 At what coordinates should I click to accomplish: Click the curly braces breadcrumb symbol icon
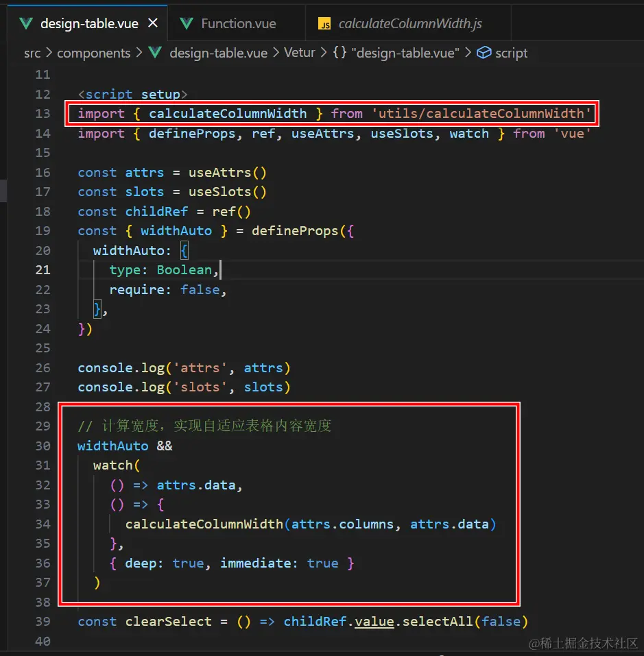[339, 53]
